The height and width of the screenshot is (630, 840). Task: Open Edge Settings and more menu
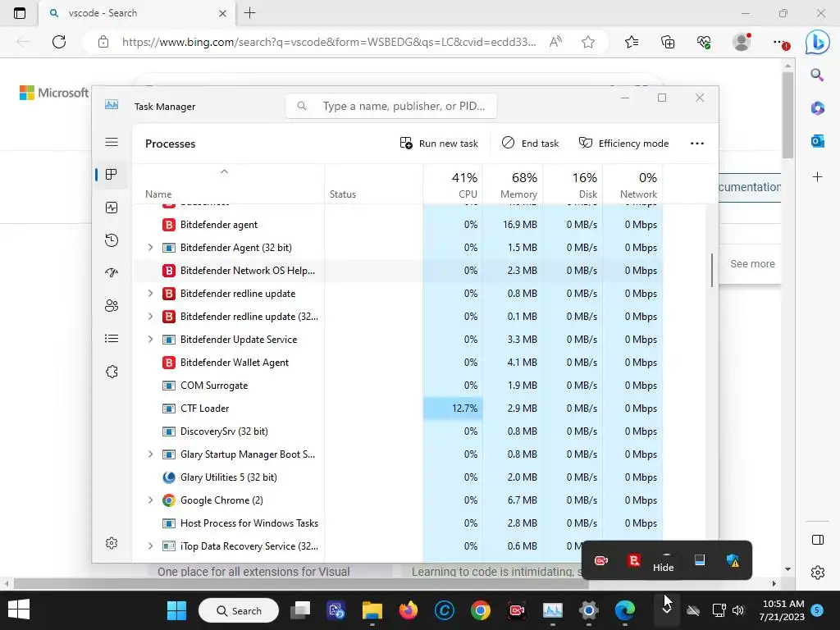point(780,43)
